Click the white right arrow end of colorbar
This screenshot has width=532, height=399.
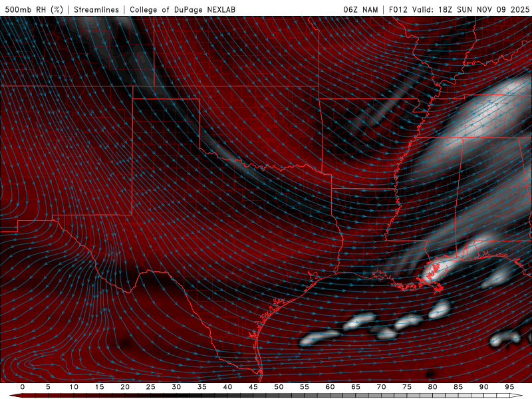click(517, 396)
